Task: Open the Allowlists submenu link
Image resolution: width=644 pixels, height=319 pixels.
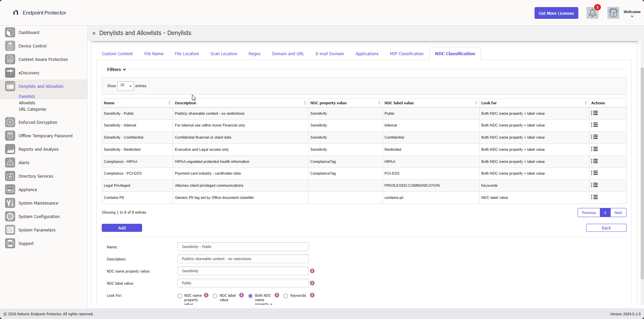Action: pos(27,103)
